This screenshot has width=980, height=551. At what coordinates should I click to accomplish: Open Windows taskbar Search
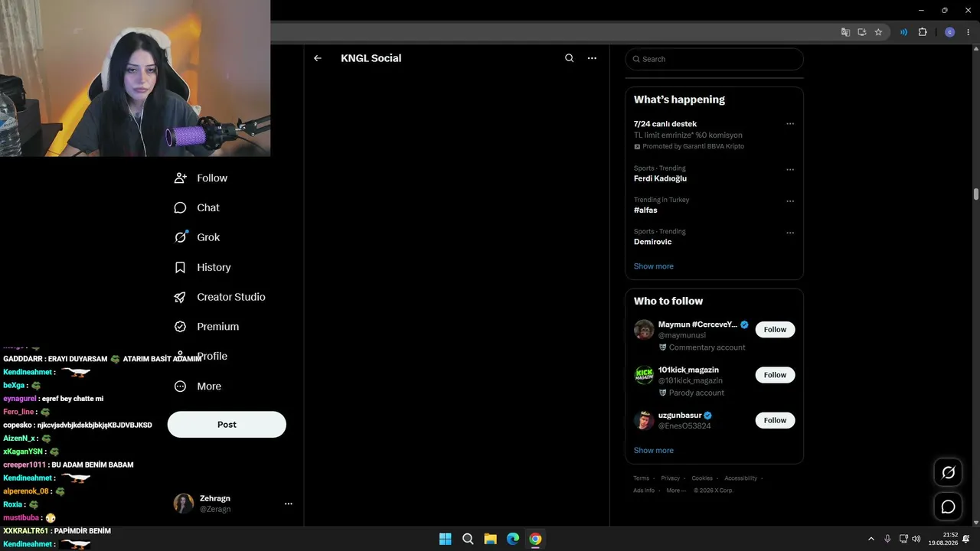coord(468,539)
